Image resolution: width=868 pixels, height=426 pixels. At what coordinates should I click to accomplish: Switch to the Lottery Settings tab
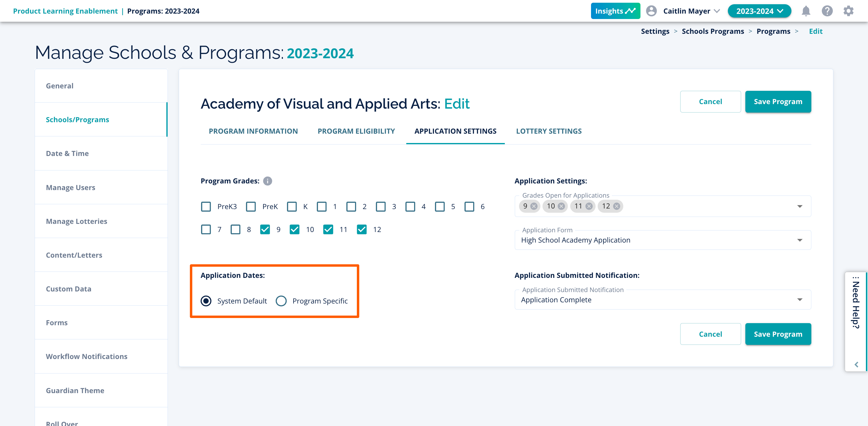pyautogui.click(x=549, y=131)
